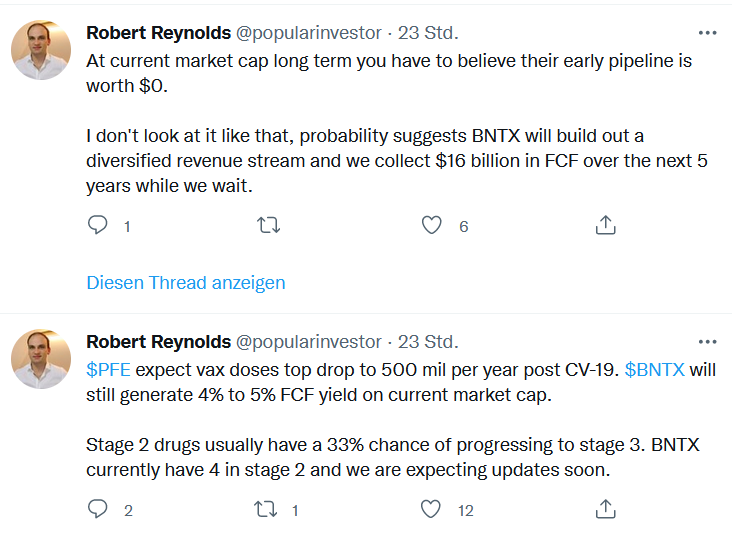Share the second tweet via share icon
Image resolution: width=732 pixels, height=541 pixels.
pos(605,510)
